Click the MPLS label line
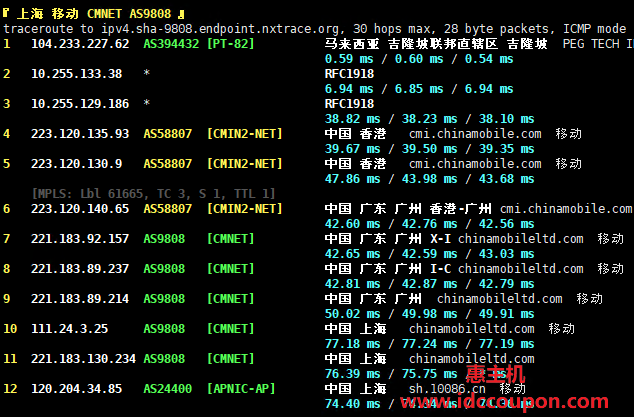This screenshot has width=634, height=417. [154, 194]
